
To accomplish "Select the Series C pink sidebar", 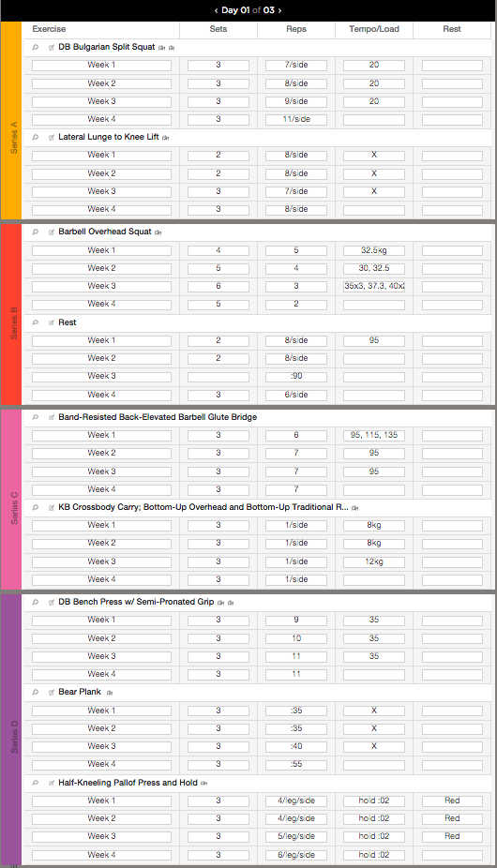I will click(11, 500).
